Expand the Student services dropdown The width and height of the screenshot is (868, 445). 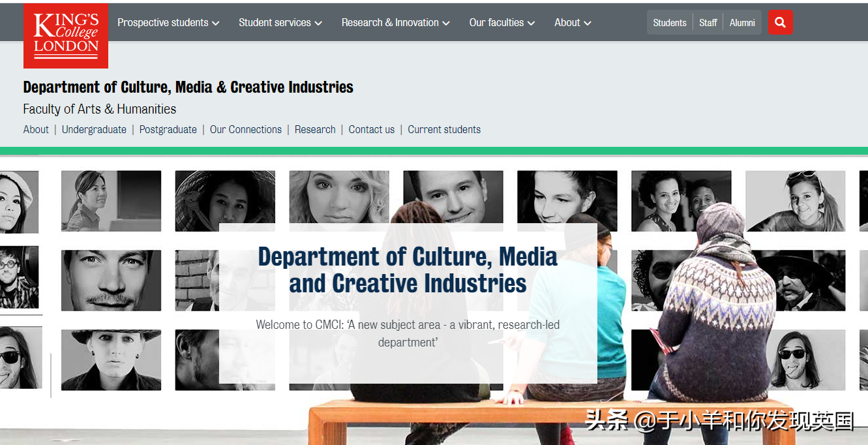click(280, 23)
